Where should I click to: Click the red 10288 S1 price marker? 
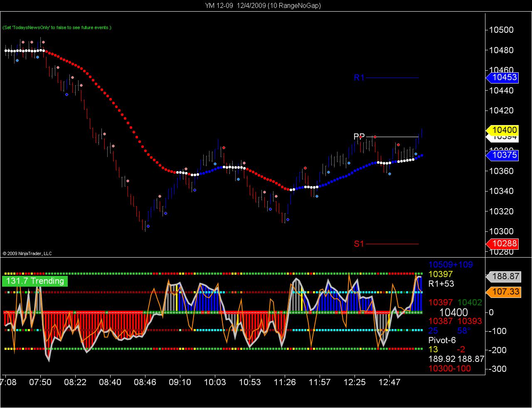pos(502,243)
